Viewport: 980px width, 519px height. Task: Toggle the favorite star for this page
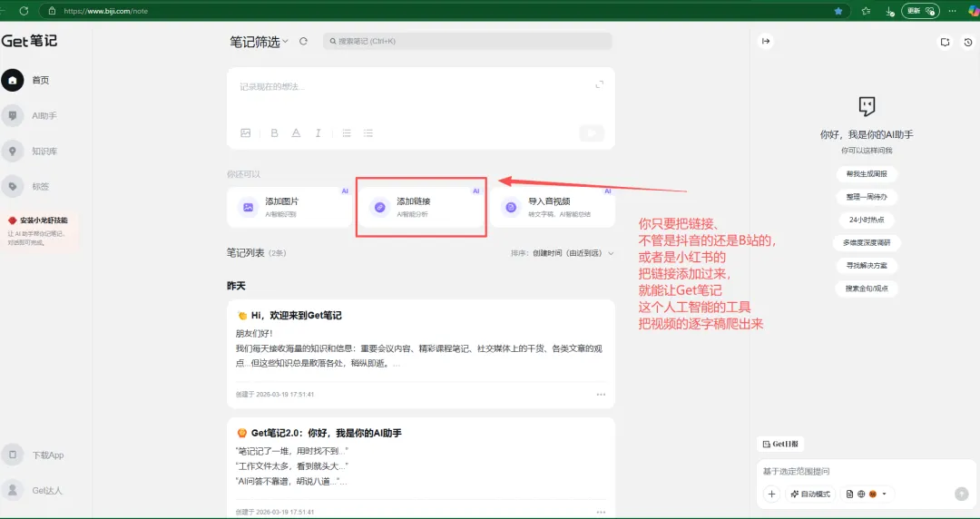pos(838,11)
